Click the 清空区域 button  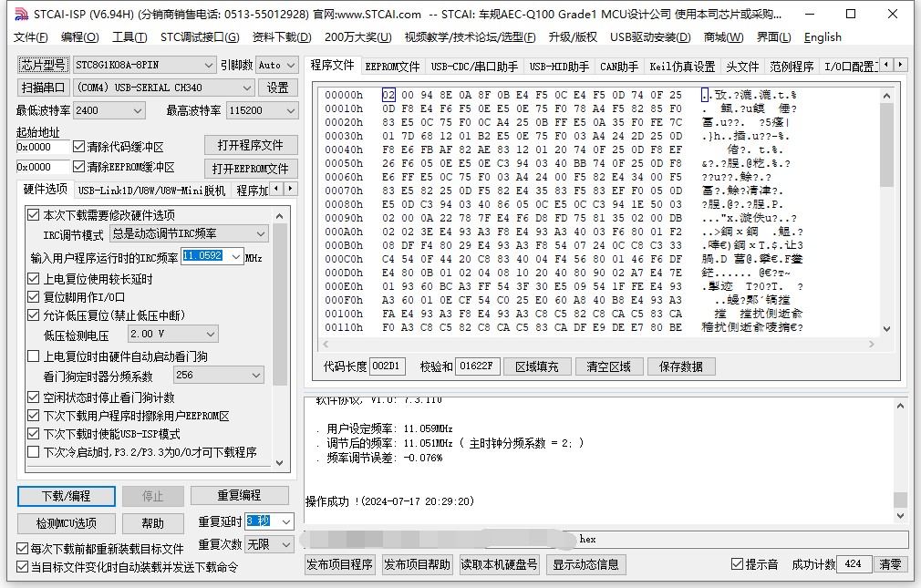[x=609, y=366]
